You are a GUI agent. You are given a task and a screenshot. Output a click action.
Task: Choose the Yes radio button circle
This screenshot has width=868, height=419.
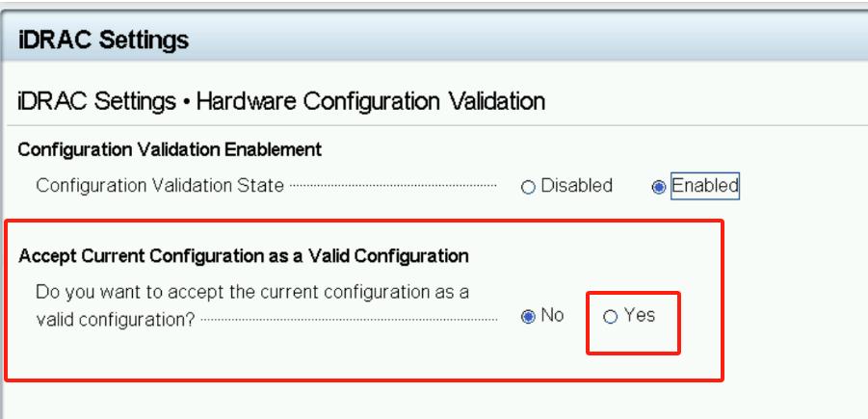pos(610,317)
